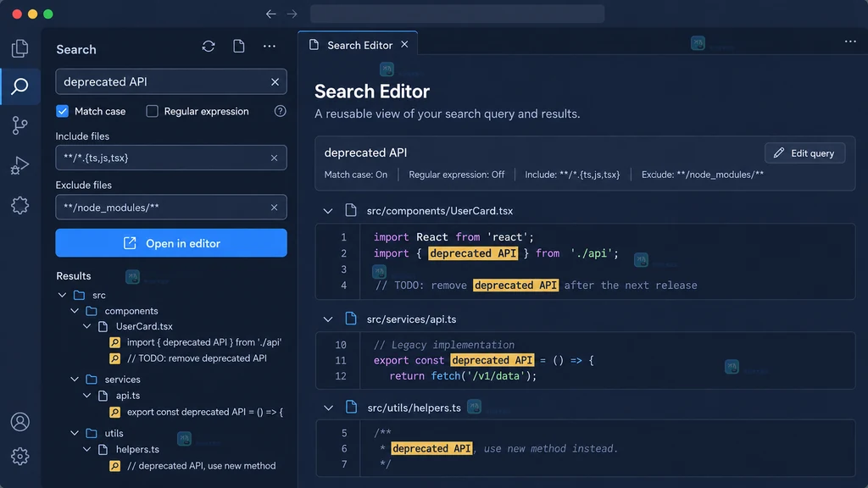Viewport: 868px width, 488px height.
Task: Clear the 'deprecated API' search query
Action: tap(275, 82)
